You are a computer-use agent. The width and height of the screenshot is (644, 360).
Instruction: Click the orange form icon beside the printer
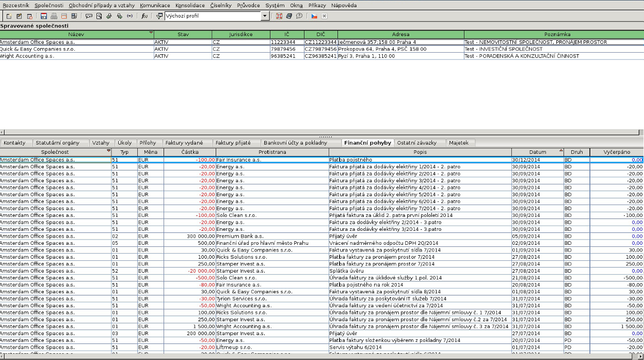click(x=64, y=16)
